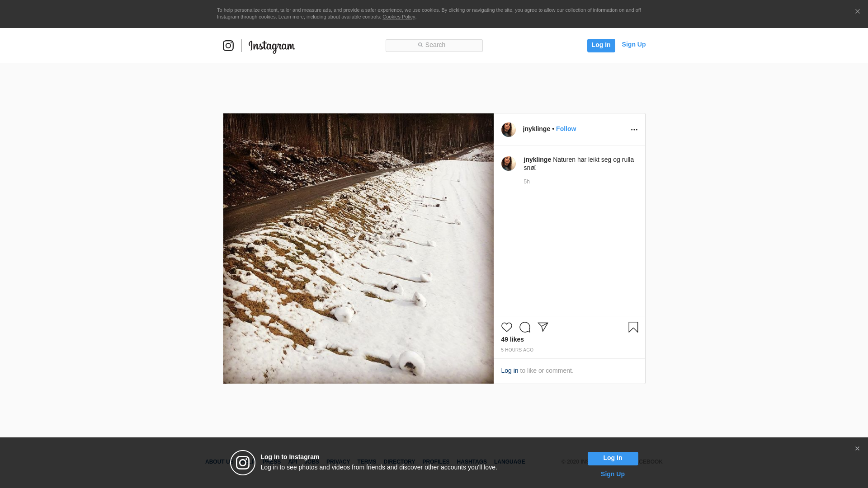Click jnyklinge username in the caption
Viewport: 868px width, 488px height.
[538, 160]
